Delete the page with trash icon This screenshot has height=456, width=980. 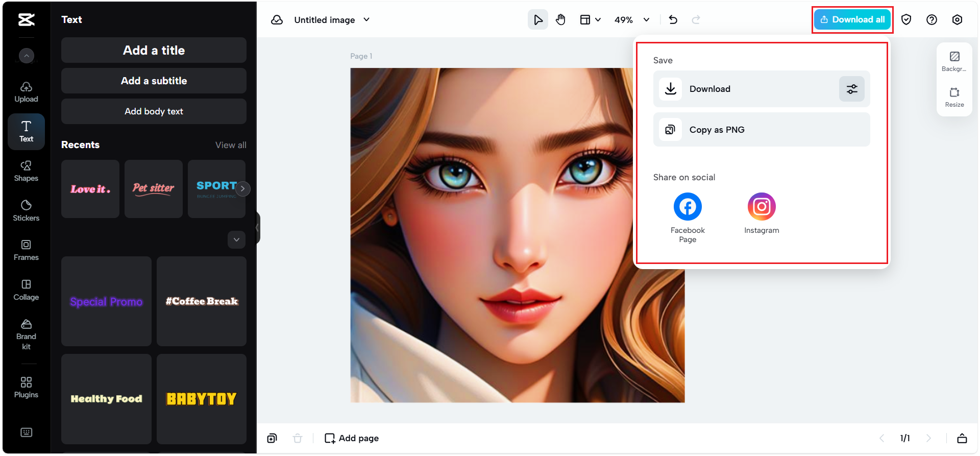[x=298, y=438]
